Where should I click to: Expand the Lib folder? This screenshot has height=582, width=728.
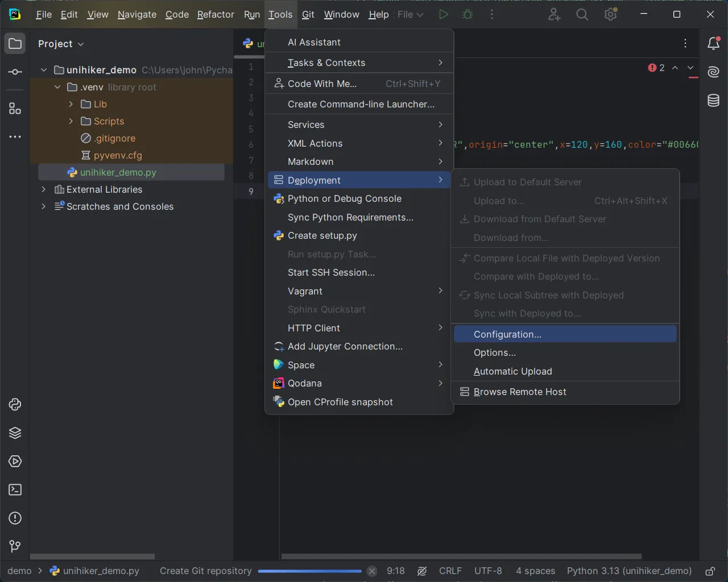coord(71,104)
